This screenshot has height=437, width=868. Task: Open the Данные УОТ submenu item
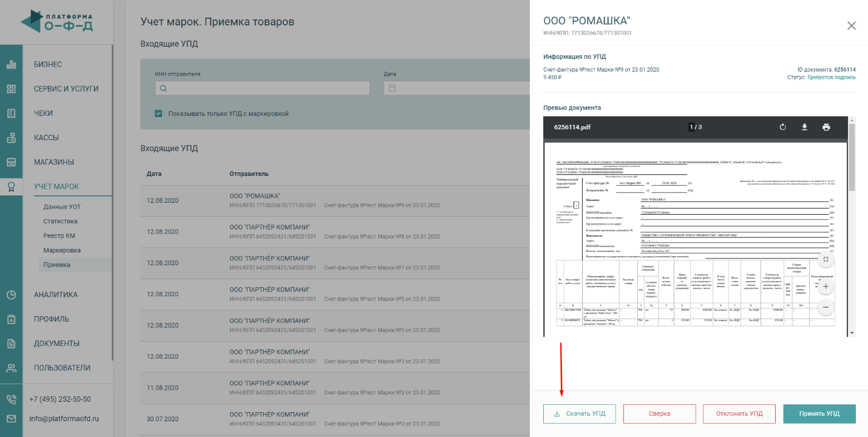pos(62,207)
